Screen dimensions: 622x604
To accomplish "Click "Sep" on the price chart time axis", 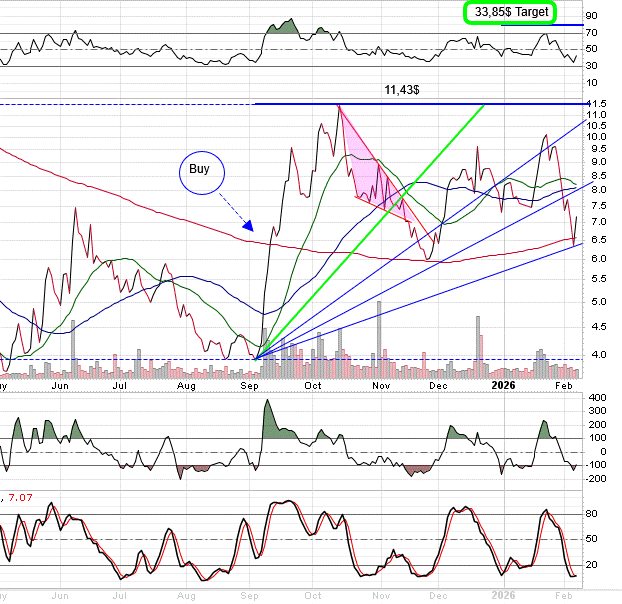I will pos(251,384).
